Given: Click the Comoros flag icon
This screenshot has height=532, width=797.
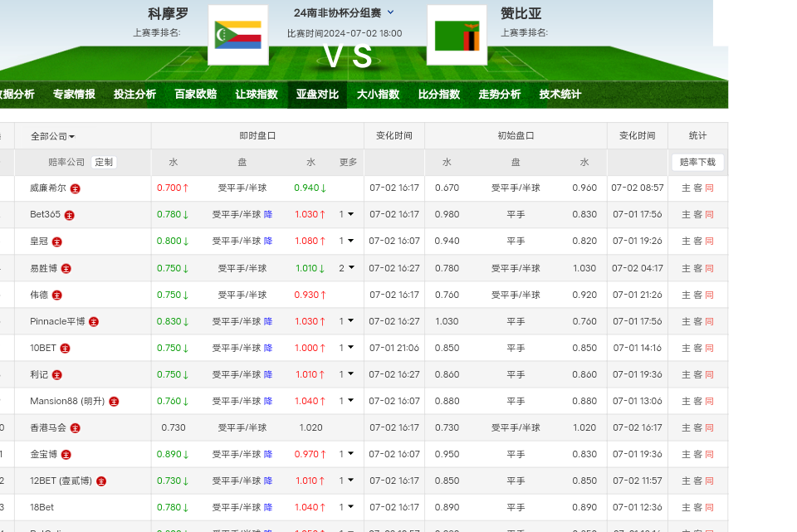Looking at the screenshot, I should click(237, 35).
